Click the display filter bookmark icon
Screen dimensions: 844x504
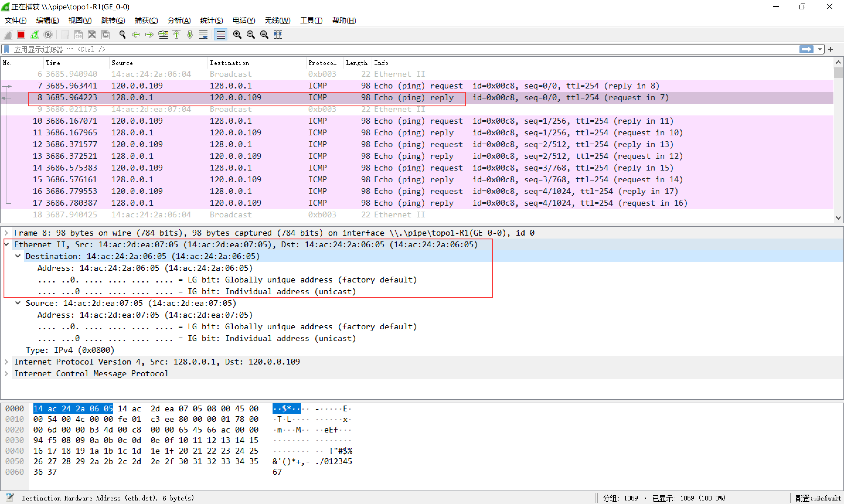pos(6,49)
